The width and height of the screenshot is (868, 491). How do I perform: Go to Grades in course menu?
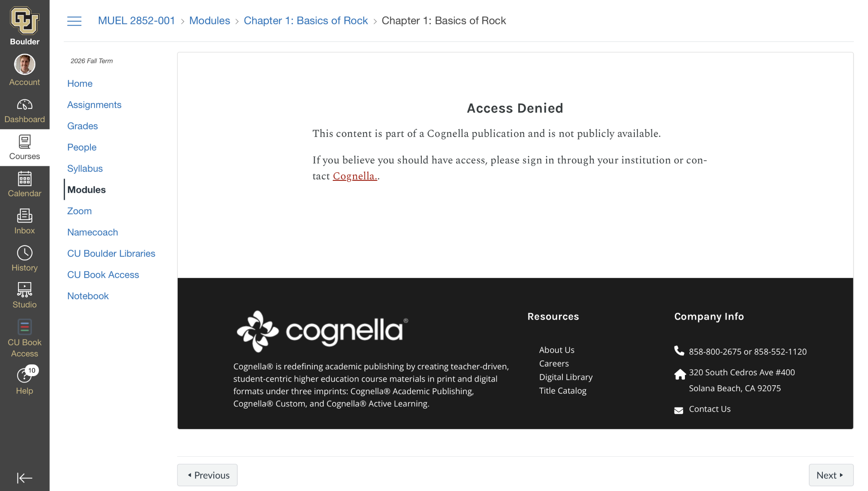click(x=82, y=126)
